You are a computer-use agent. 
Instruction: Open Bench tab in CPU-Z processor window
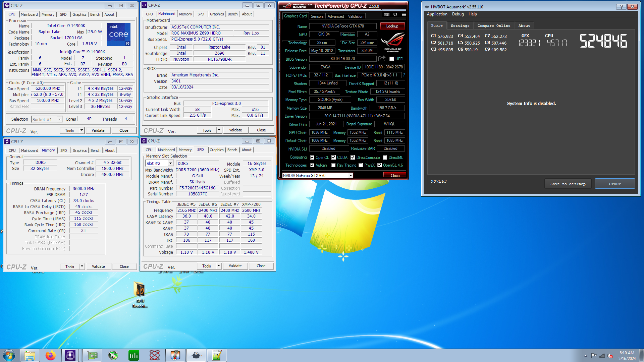[95, 14]
